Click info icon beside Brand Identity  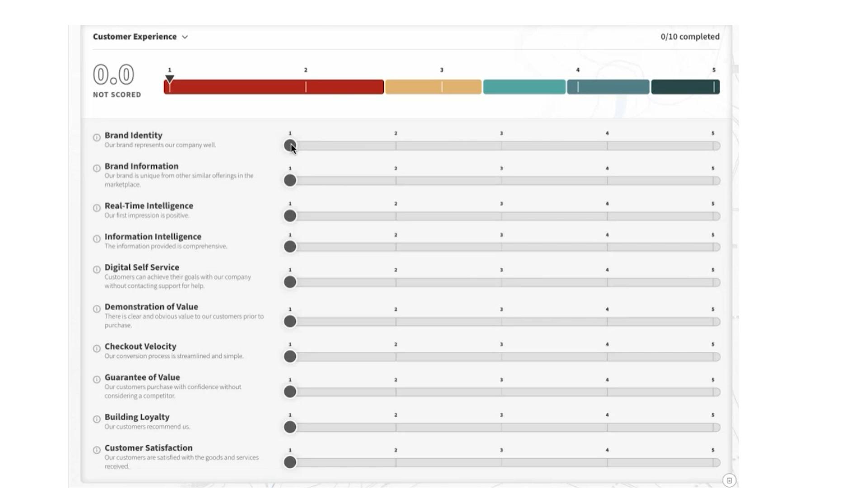click(97, 137)
